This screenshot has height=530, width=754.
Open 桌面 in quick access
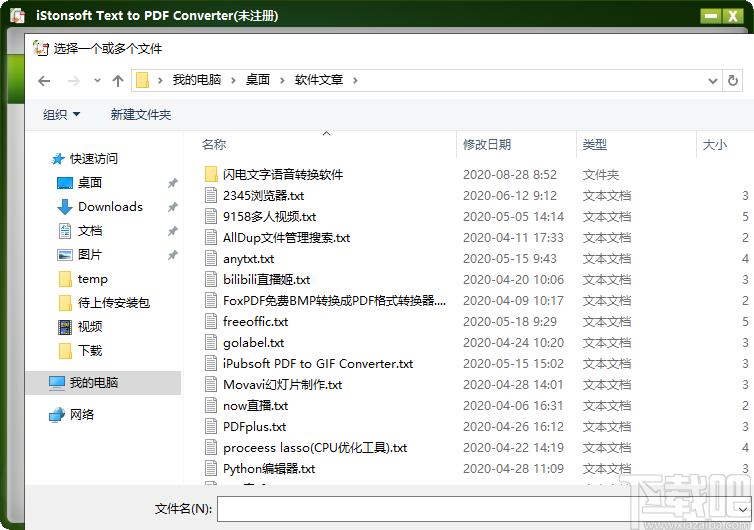pyautogui.click(x=89, y=183)
